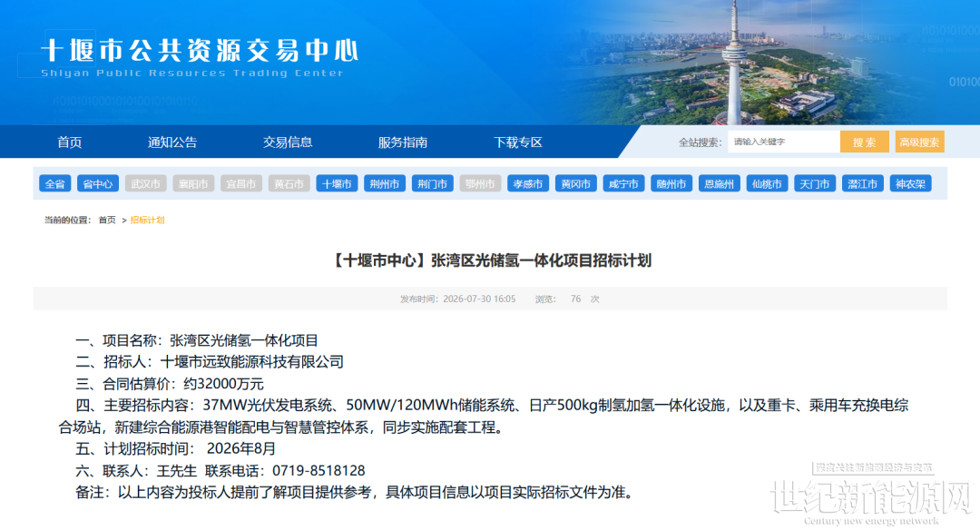Click the 备注 remark line
This screenshot has height=530, width=980.
[x=357, y=493]
